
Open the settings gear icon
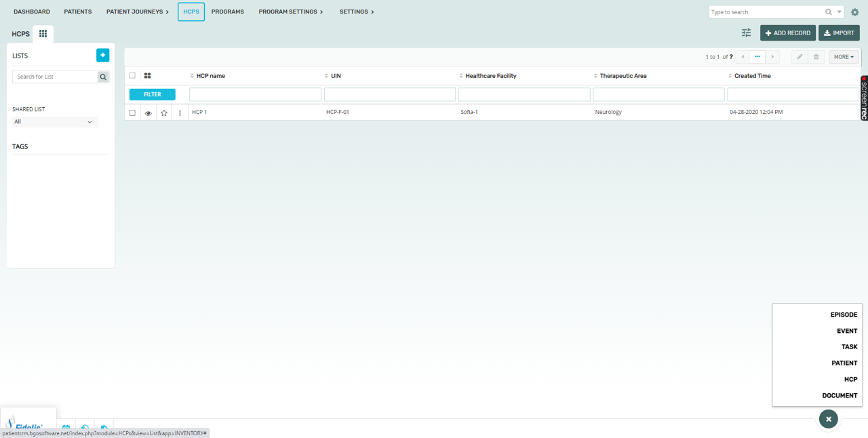854,12
